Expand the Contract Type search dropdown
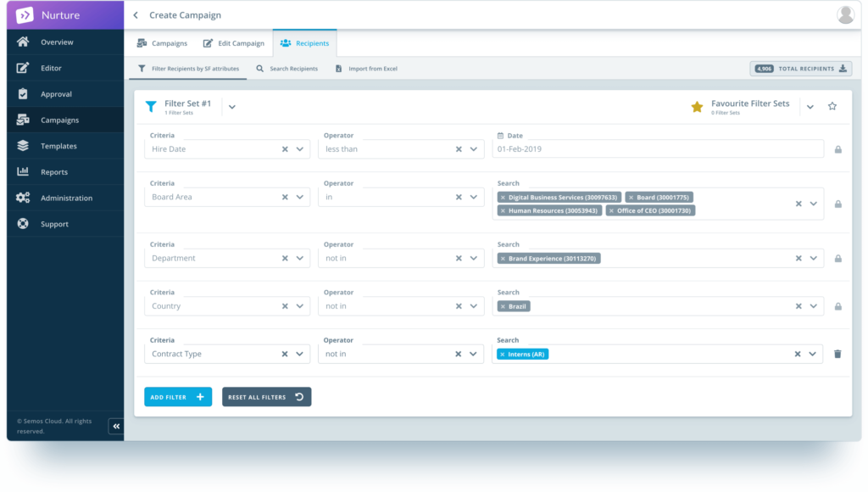 (x=812, y=354)
